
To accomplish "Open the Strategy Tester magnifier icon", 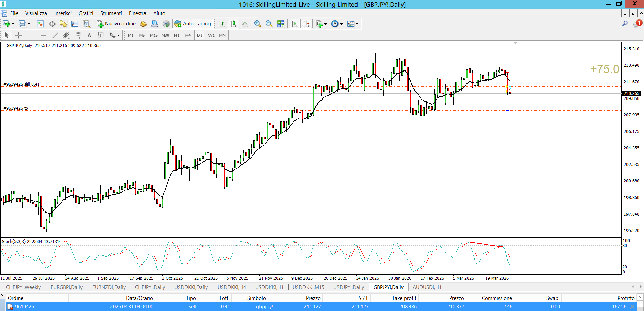I will (x=87, y=24).
